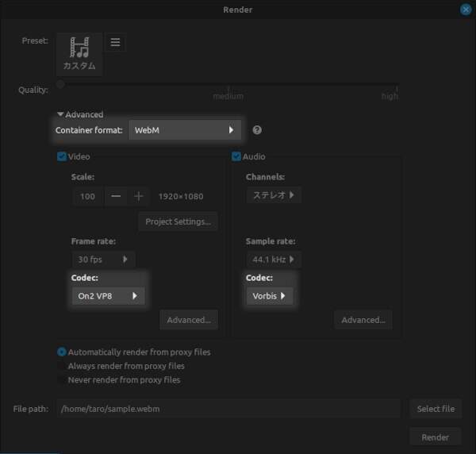
Task: Toggle the Video checkbox
Action: coord(62,156)
